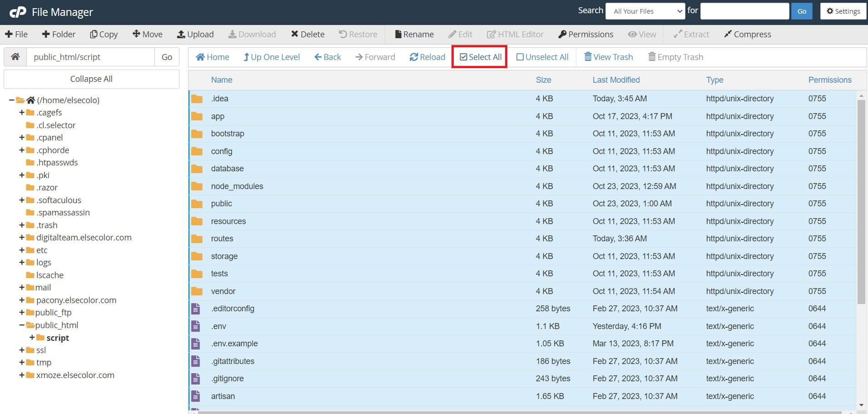Select all files with Select All
Viewport: 868px width, 414px height.
[x=481, y=57]
